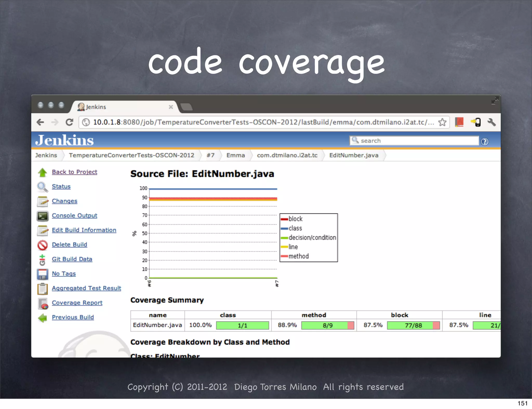Click the method coverage 8/9 bar
Image resolution: width=532 pixels, height=409 pixels.
(328, 325)
